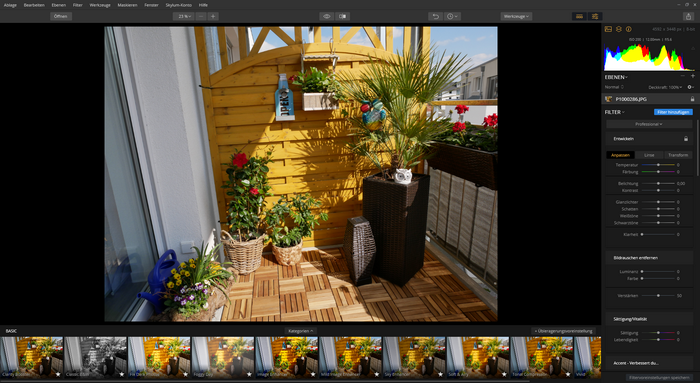Show the image info icon

point(629,29)
